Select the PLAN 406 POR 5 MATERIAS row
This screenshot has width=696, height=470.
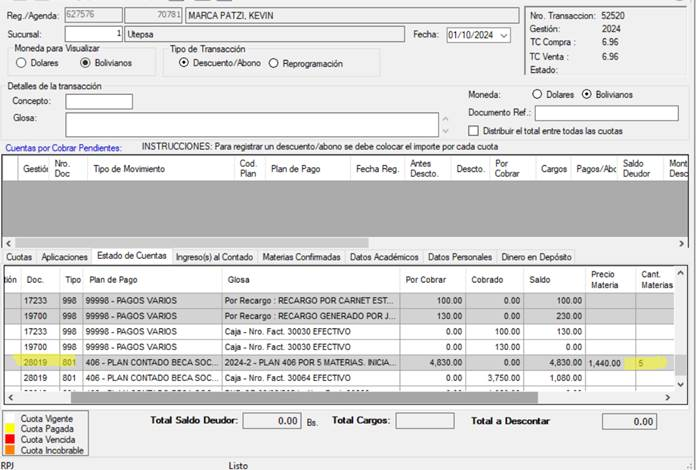coord(340,363)
